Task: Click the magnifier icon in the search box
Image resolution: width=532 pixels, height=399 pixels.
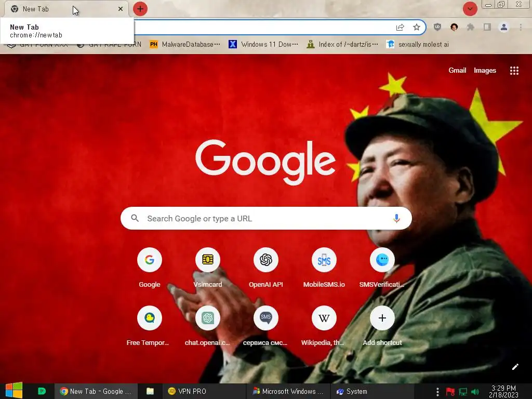Action: click(135, 218)
